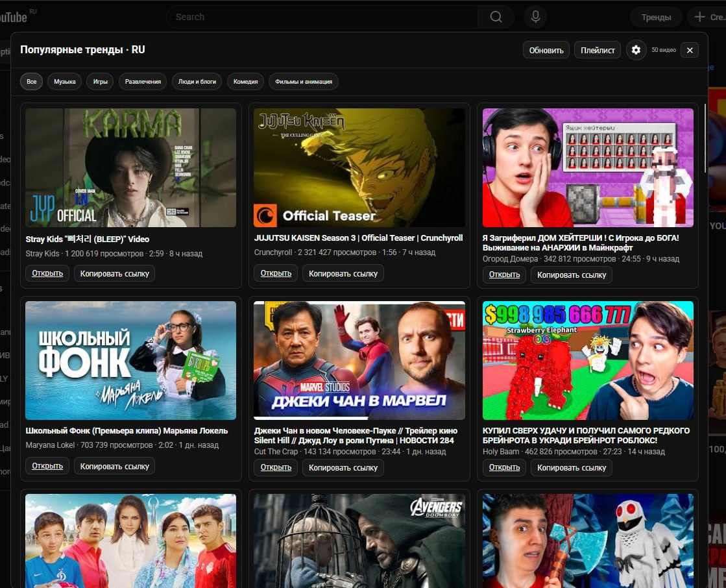Click the Тренды button in header

[656, 17]
